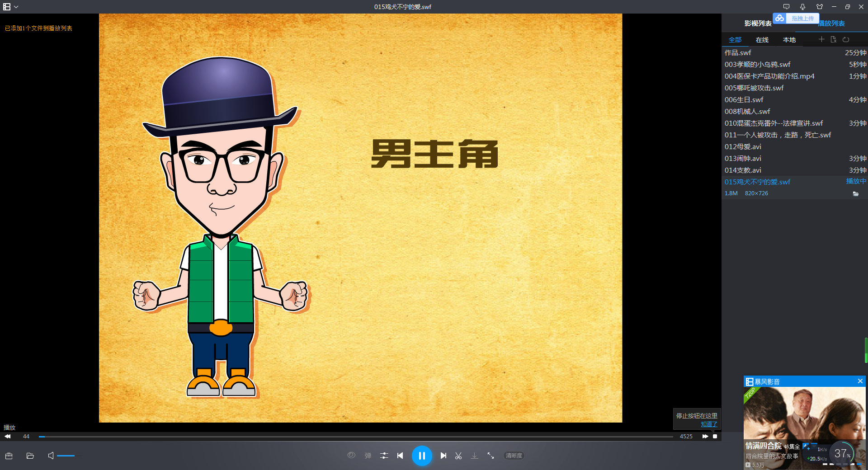
Task: Toggle the eye-protection mode icon
Action: [x=351, y=456]
